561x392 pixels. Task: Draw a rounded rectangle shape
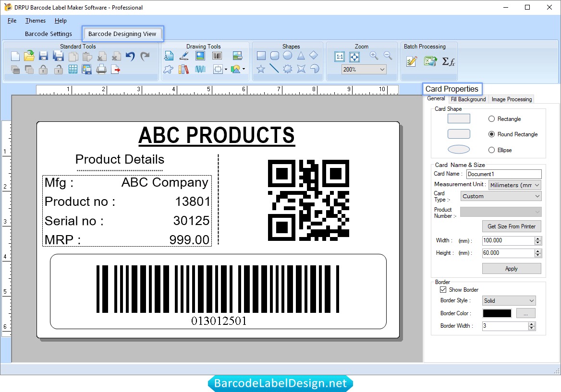coord(274,56)
